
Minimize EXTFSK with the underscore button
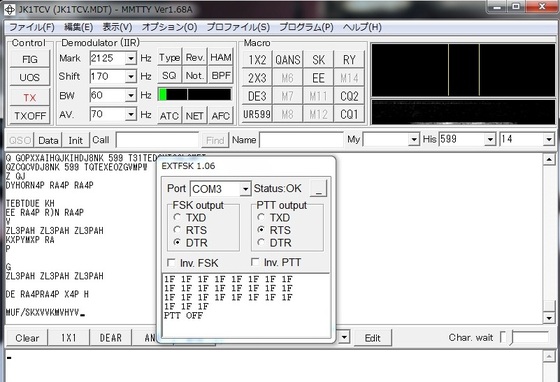(319, 189)
